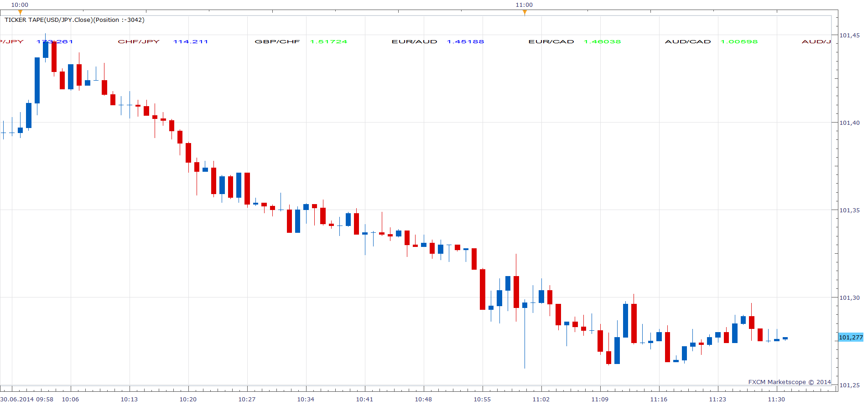Click the AUD/CAD rate 1.00598
Screen dimensions: 868x405
[739, 41]
